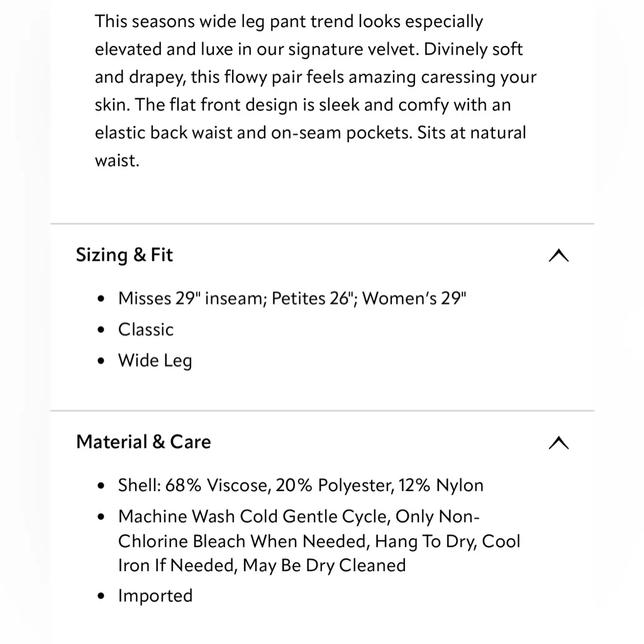Click the Wide Leg bullet item
644x644 pixels.
pyautogui.click(x=155, y=361)
